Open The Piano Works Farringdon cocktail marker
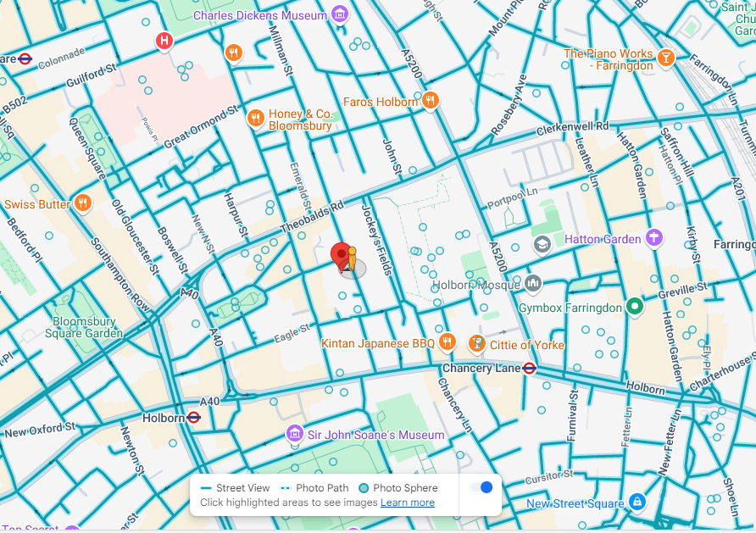The height and width of the screenshot is (533, 756). point(666,58)
